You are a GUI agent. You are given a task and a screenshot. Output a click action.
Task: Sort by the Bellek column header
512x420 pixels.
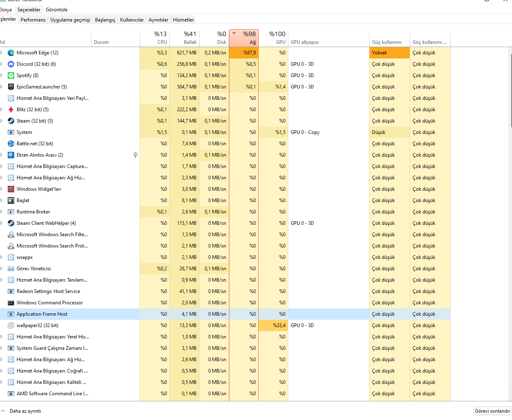184,38
